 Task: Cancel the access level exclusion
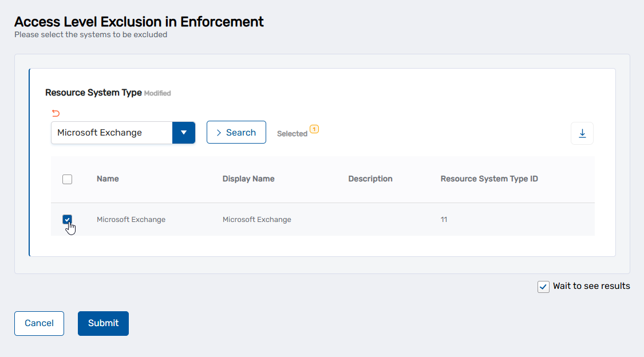[x=39, y=323]
